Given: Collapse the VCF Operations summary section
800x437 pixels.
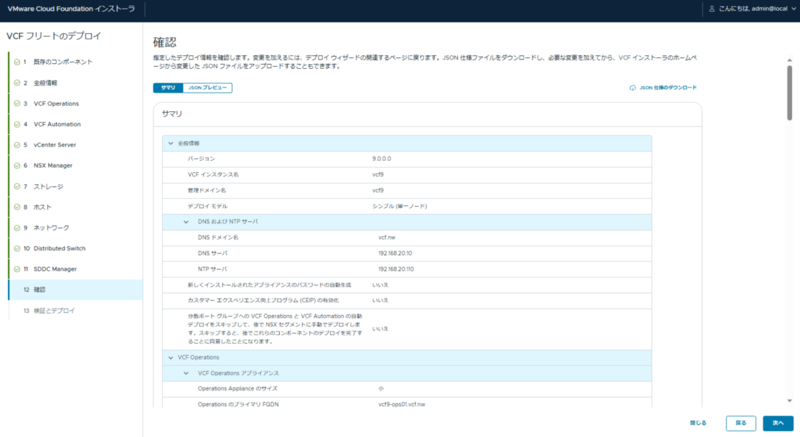Looking at the screenshot, I should 171,357.
